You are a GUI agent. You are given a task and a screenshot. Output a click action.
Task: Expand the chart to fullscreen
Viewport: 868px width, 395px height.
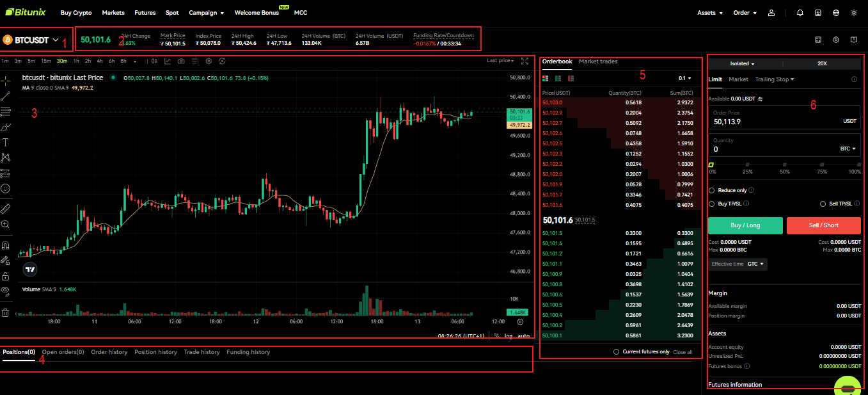point(525,61)
